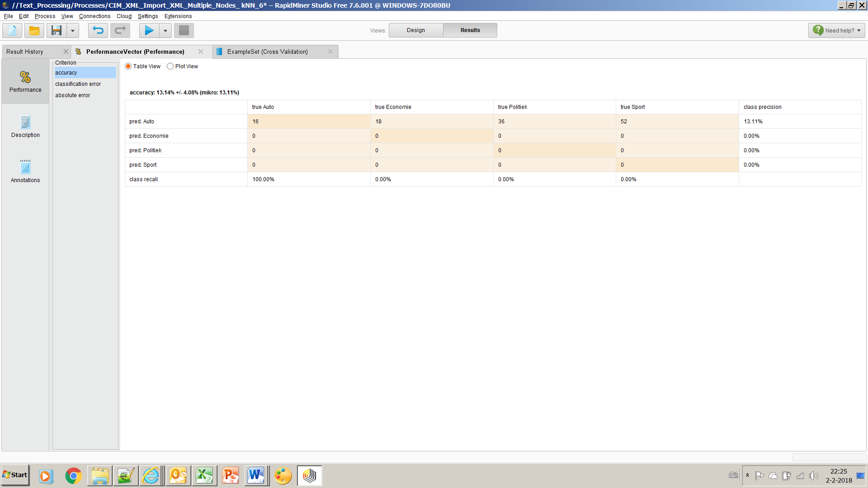Click the class precision column header
The height and width of the screenshot is (488, 868).
pos(800,107)
